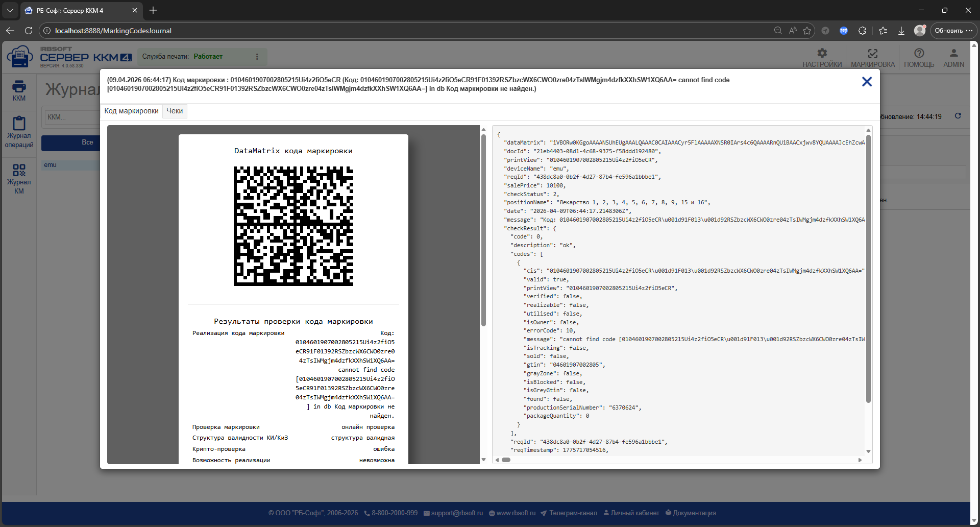The image size is (980, 527).
Task: Open the www.rbsoft.ru footer link
Action: (512, 513)
